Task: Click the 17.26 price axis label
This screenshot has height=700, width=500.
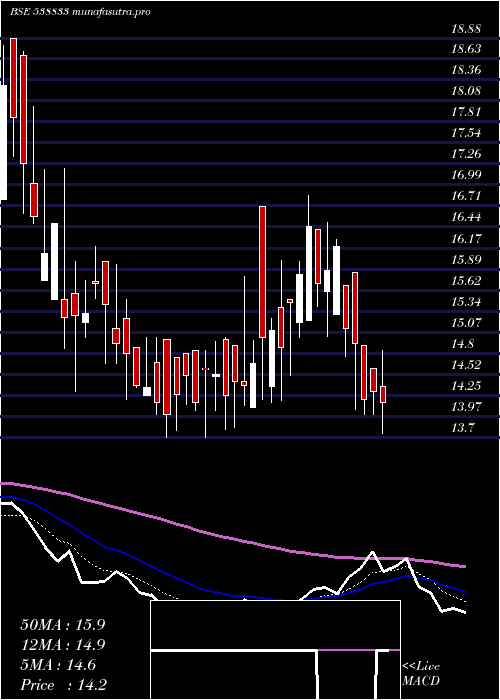Action: point(466,154)
